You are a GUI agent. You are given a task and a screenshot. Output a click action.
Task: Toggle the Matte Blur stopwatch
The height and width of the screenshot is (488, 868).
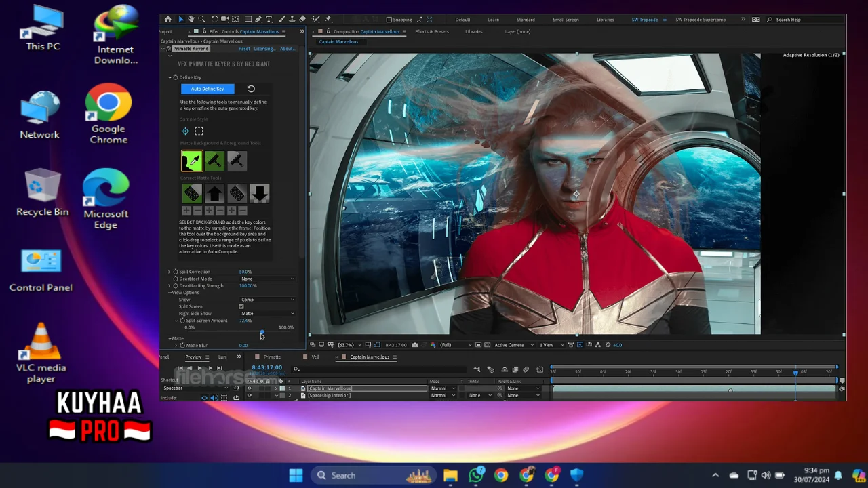click(x=182, y=346)
